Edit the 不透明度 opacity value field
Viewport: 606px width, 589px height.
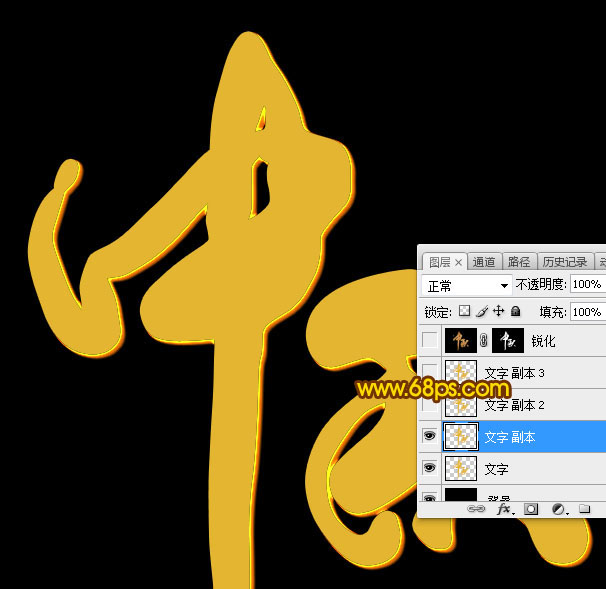coord(587,284)
